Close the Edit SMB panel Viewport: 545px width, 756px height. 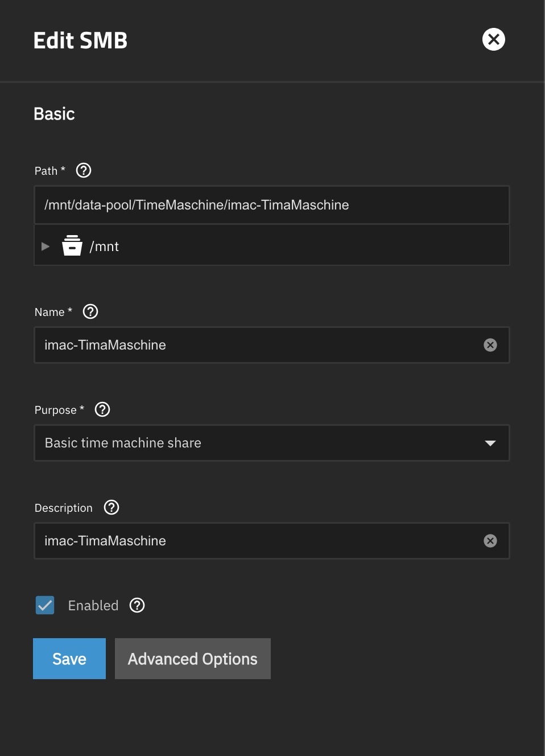pyautogui.click(x=494, y=39)
